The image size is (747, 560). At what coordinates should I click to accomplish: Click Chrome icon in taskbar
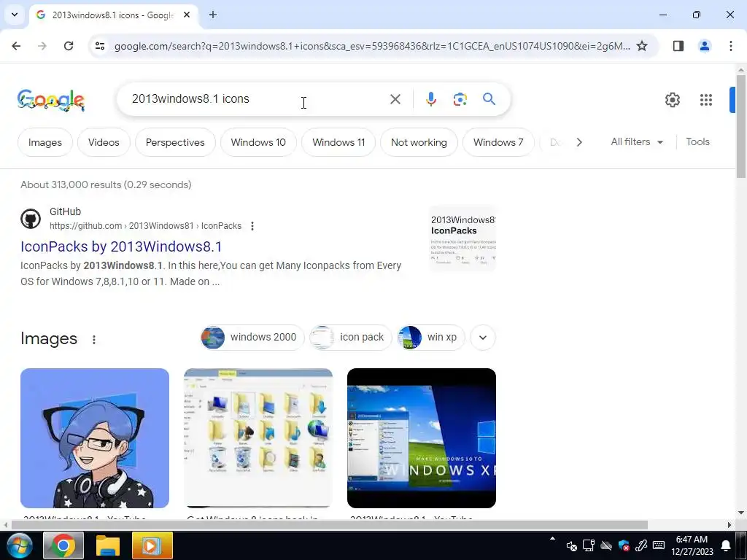coord(63,545)
